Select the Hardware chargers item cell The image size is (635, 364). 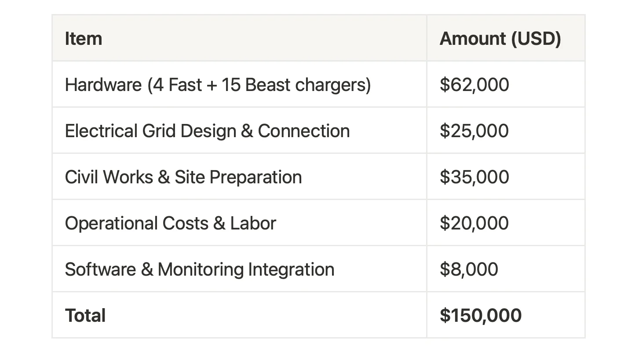click(239, 84)
